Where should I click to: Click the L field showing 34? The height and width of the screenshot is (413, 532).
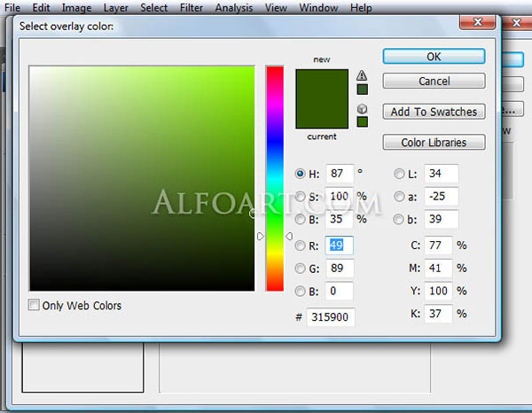coord(442,174)
